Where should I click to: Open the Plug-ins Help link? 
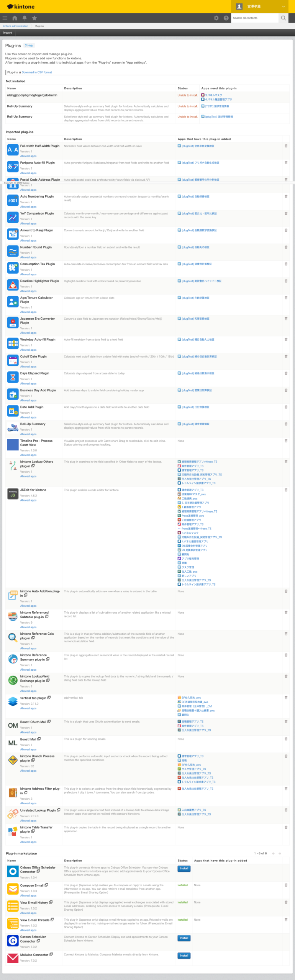[29, 46]
